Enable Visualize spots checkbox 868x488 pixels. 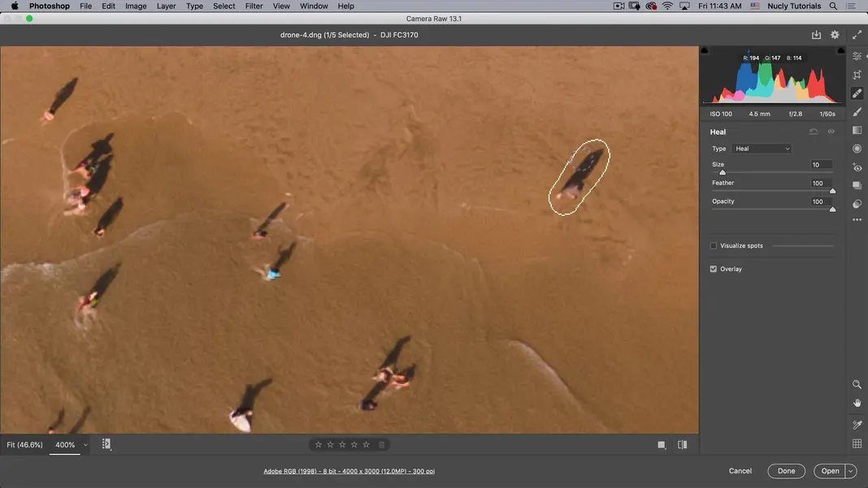(714, 246)
